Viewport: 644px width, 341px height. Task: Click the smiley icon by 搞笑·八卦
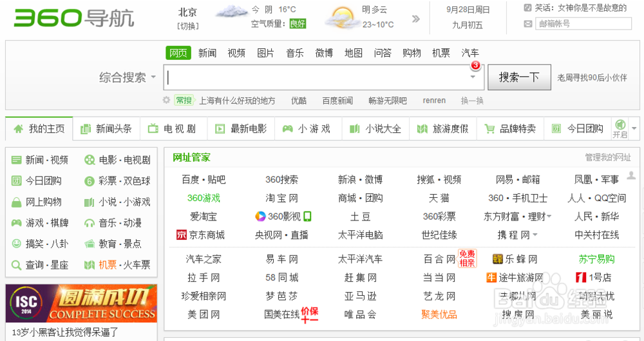pos(17,244)
